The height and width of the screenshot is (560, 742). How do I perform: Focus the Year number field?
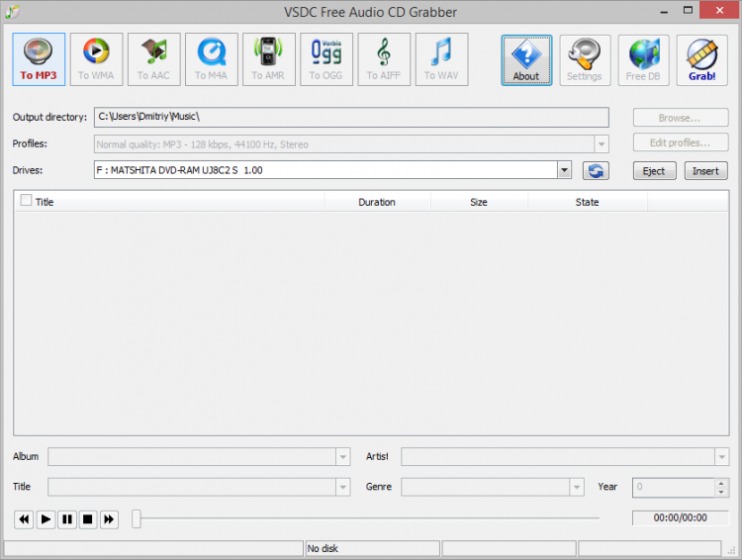pyautogui.click(x=674, y=487)
